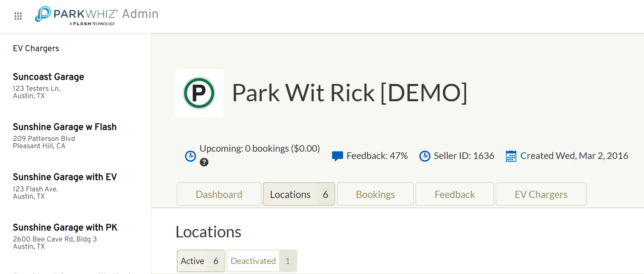Click the Feedback: 47% text

pos(377,156)
